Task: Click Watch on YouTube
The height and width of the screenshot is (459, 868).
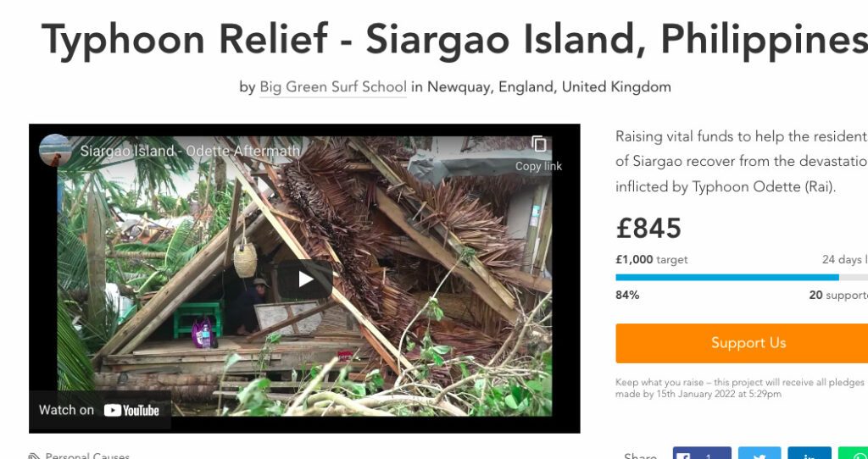Action: pos(100,411)
